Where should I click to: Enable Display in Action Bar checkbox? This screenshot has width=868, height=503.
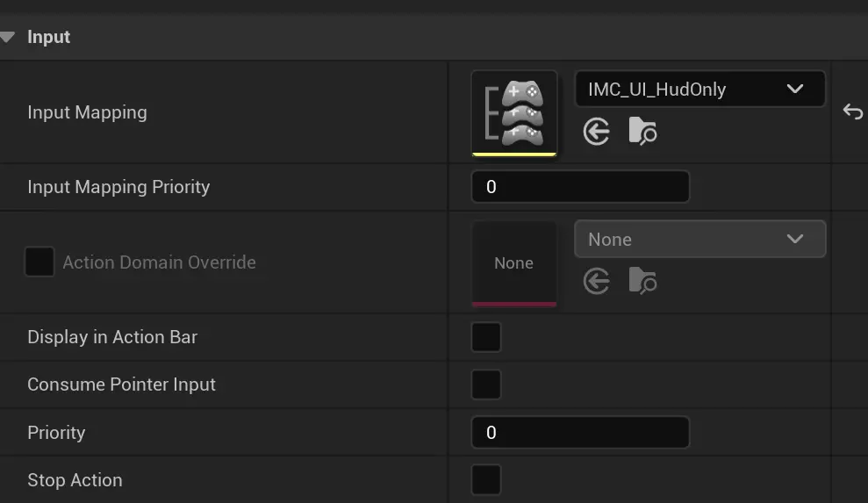[x=486, y=337]
